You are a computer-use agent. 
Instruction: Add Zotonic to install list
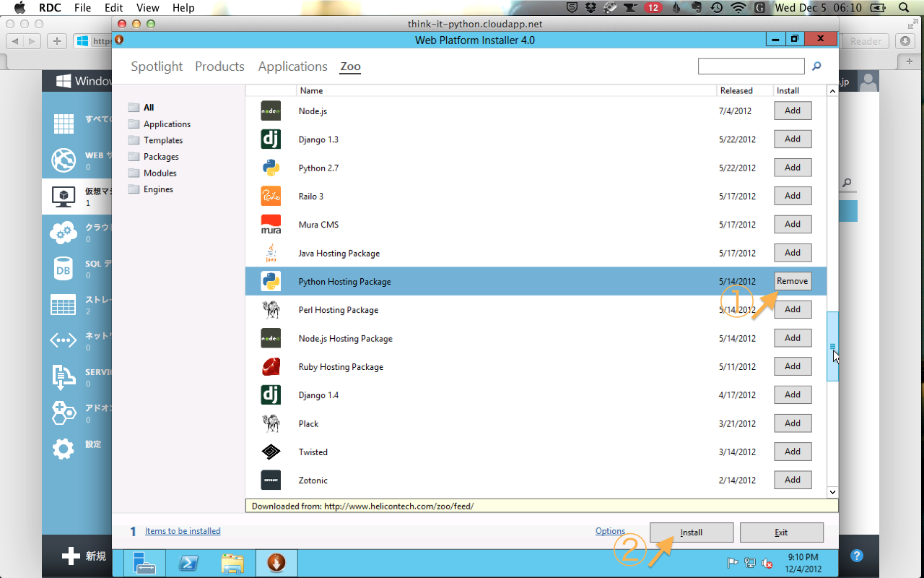pyautogui.click(x=793, y=480)
